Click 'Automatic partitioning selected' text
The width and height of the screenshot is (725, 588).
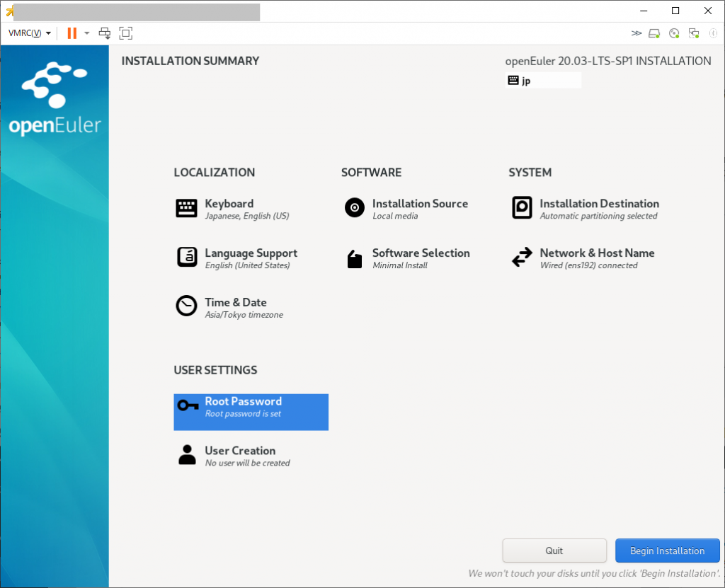coord(598,216)
